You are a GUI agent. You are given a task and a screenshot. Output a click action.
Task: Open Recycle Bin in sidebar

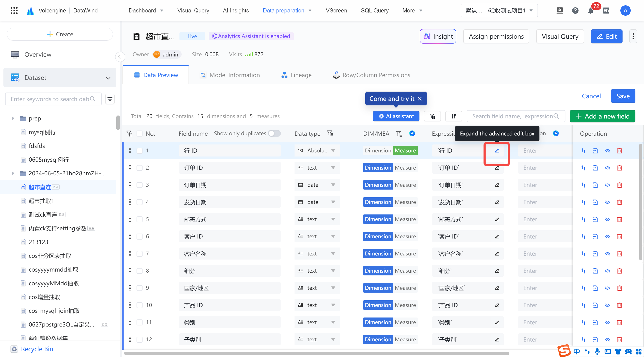[x=37, y=349]
